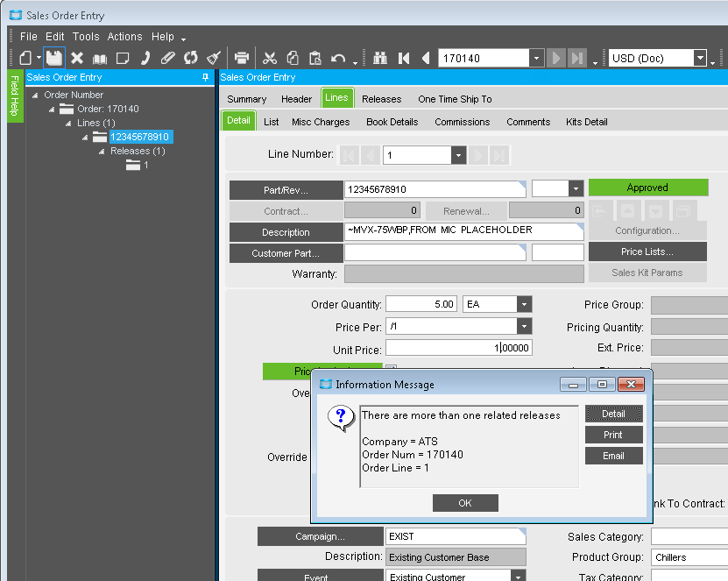
Task: Pin the Sales Order Entry tree panel
Action: coord(205,78)
